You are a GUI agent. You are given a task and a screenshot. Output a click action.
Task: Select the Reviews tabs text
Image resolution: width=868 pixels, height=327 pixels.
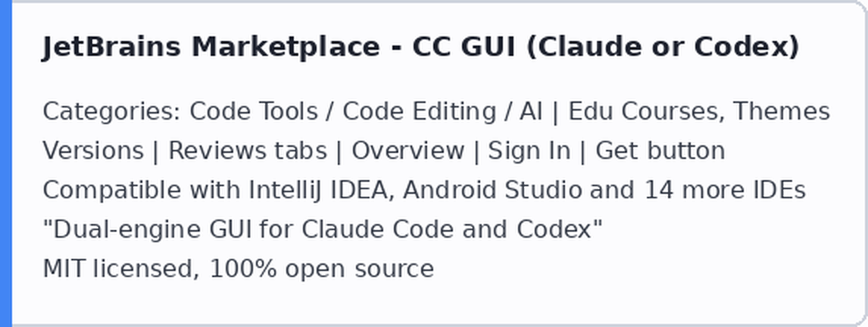click(248, 151)
